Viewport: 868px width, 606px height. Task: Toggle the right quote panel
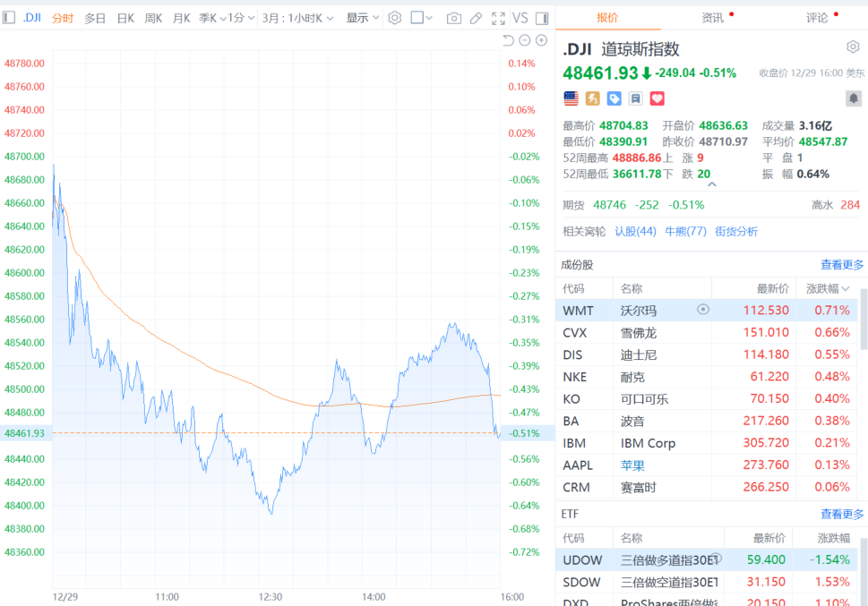tap(546, 18)
